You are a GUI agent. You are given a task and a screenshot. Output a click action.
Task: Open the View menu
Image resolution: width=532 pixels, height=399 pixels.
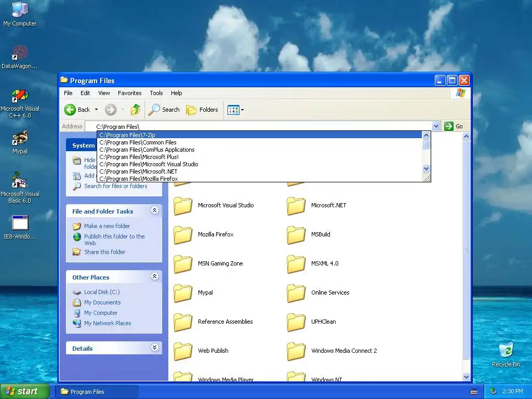(x=104, y=93)
